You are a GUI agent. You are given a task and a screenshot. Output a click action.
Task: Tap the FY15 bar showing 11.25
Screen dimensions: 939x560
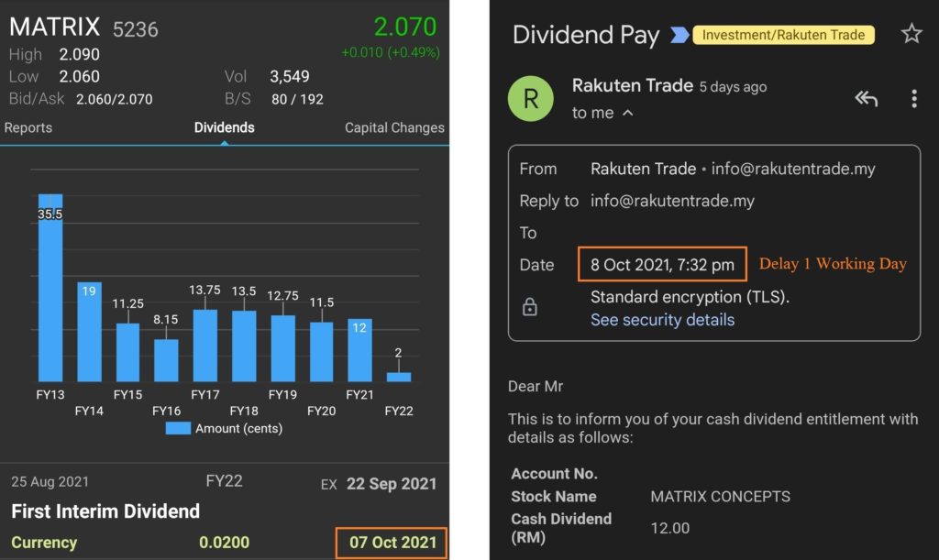127,352
